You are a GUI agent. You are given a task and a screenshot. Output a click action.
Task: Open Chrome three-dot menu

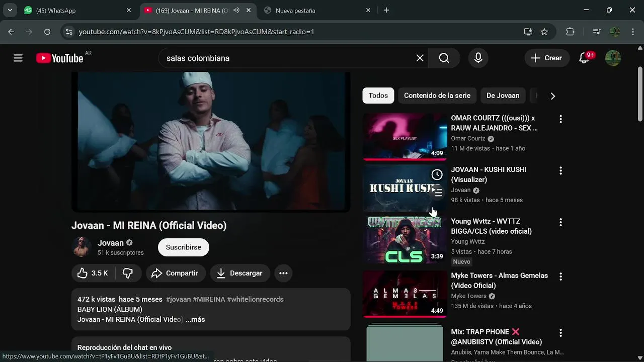(633, 32)
